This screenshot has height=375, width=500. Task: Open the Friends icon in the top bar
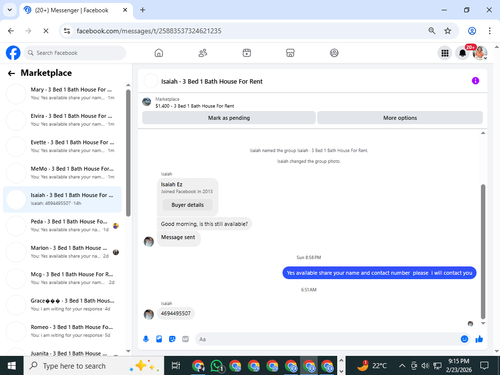(x=203, y=53)
